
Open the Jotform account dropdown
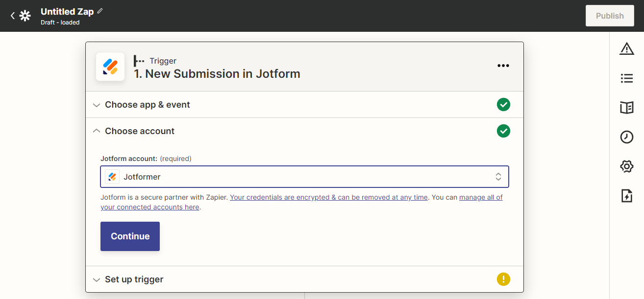[304, 177]
